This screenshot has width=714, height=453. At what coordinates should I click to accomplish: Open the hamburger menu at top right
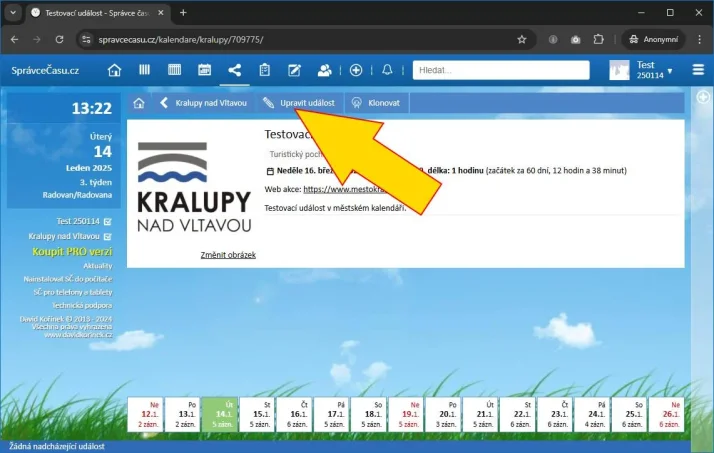click(697, 70)
